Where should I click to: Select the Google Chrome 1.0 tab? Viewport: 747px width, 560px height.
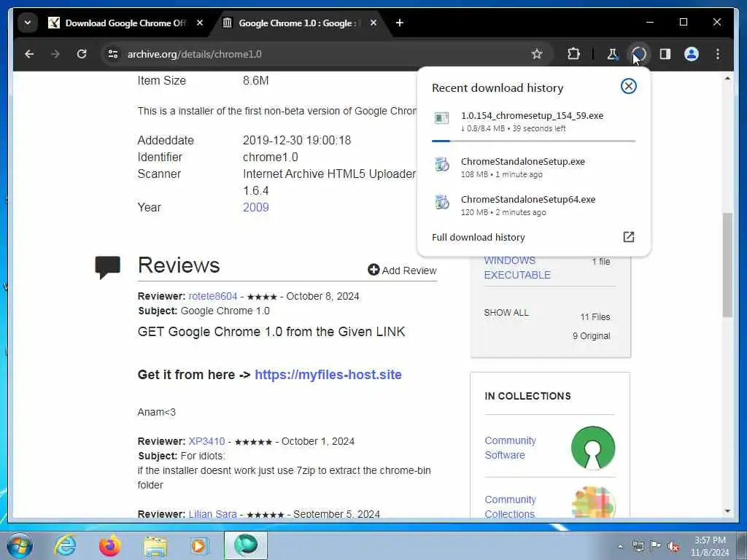click(300, 23)
